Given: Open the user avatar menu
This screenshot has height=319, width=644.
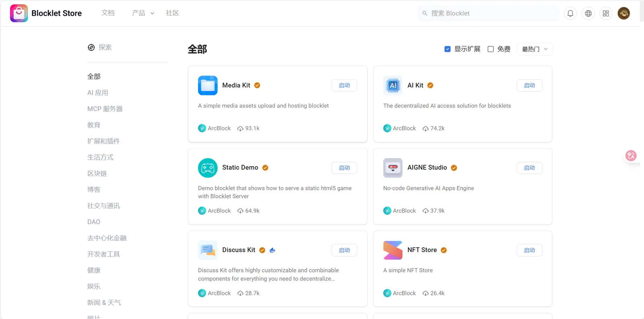Looking at the screenshot, I should (624, 13).
